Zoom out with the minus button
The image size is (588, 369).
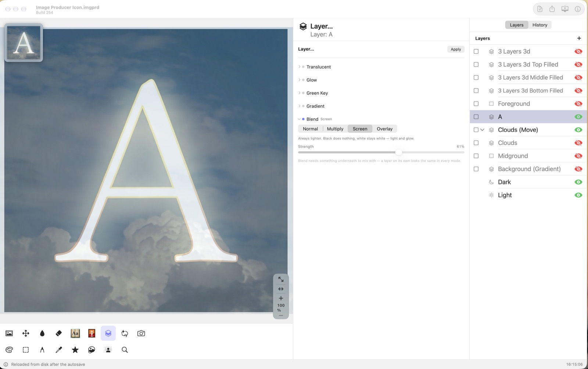coord(281,315)
